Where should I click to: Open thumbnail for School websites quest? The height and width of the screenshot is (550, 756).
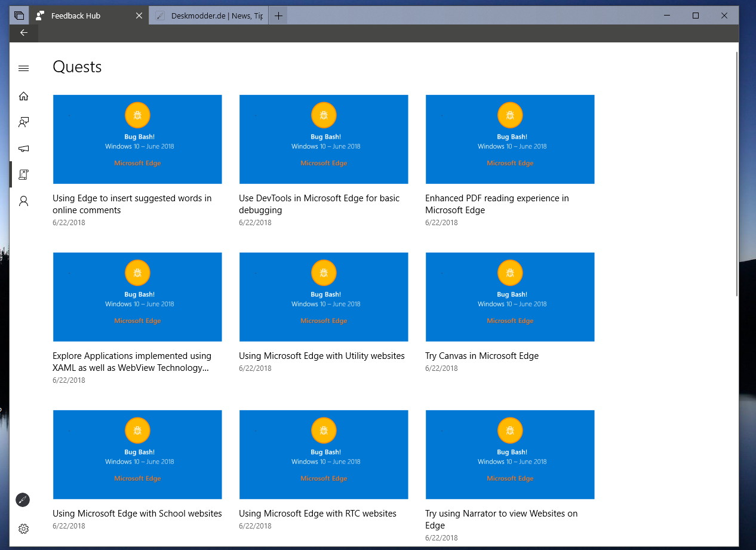click(x=137, y=454)
